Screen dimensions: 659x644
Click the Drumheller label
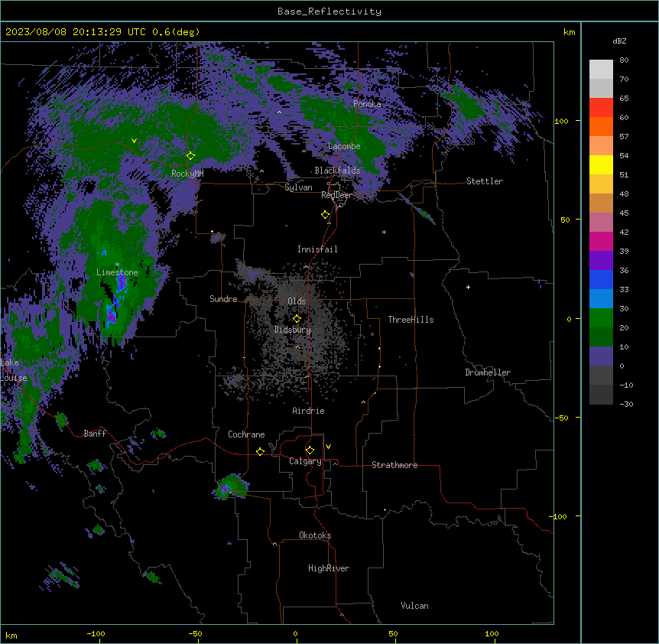coord(488,372)
